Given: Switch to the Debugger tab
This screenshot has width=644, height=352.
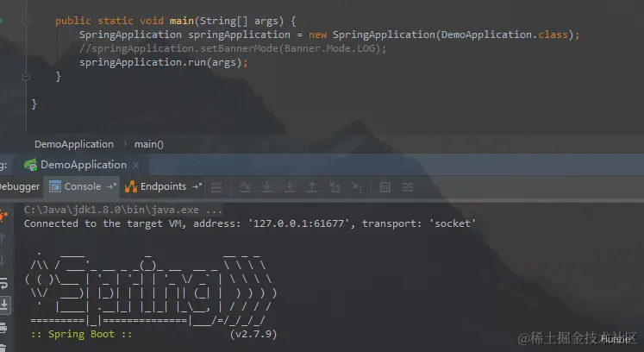Looking at the screenshot, I should (20, 186).
